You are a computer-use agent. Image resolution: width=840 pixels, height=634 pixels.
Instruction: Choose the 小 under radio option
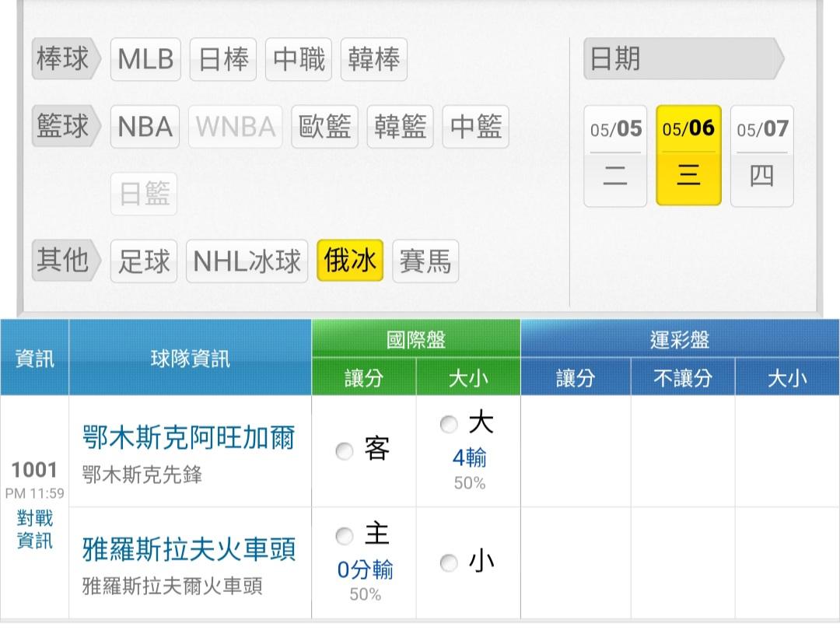point(449,562)
